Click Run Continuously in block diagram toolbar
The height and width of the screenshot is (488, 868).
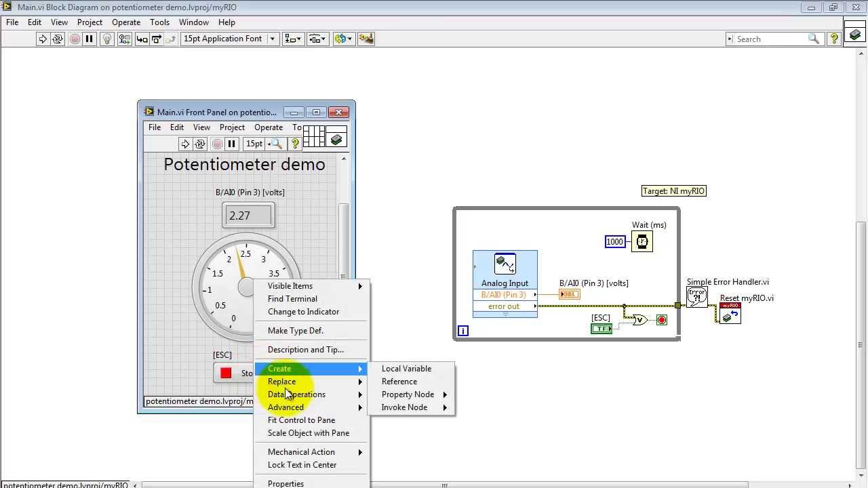tap(58, 39)
